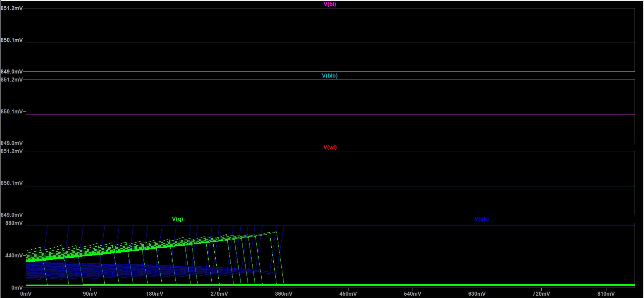Click the 851.2mV label of the V(bl) pane

tap(12, 8)
